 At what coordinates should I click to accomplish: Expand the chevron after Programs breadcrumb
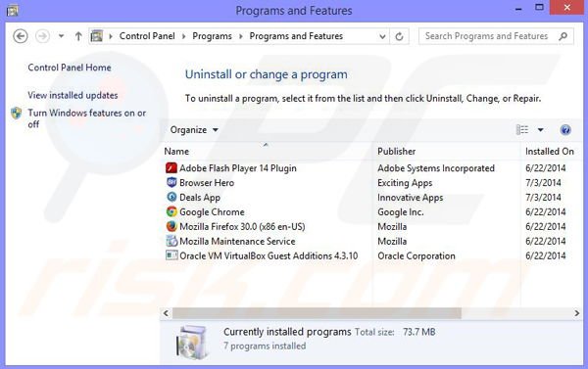tap(241, 36)
